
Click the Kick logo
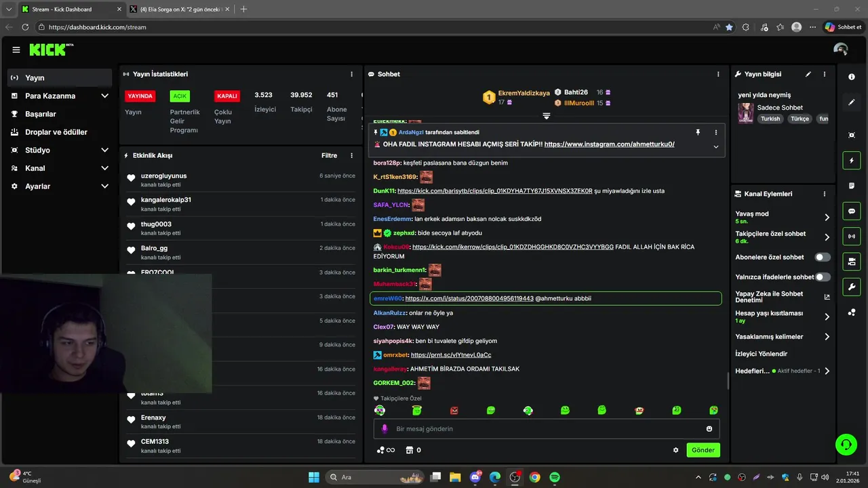coord(52,49)
